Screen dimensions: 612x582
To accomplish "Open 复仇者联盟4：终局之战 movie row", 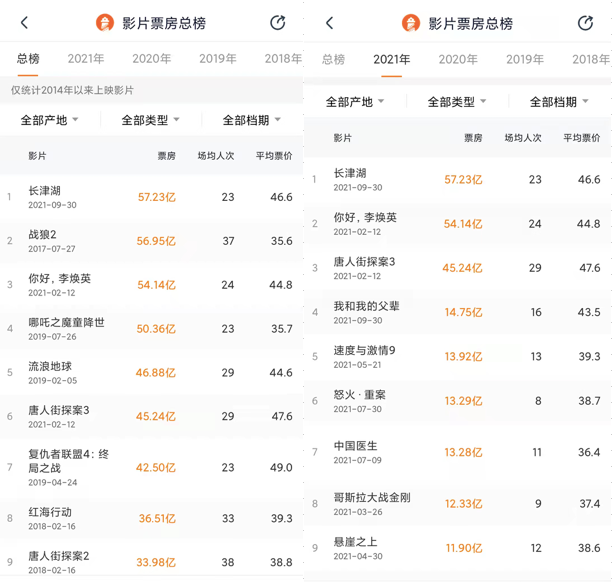I will point(151,467).
